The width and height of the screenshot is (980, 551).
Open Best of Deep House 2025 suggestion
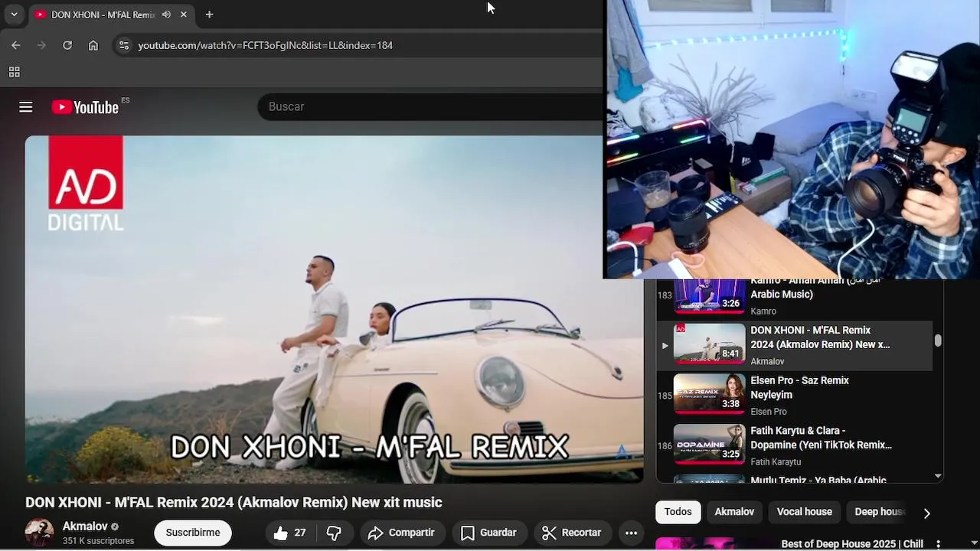coord(852,544)
